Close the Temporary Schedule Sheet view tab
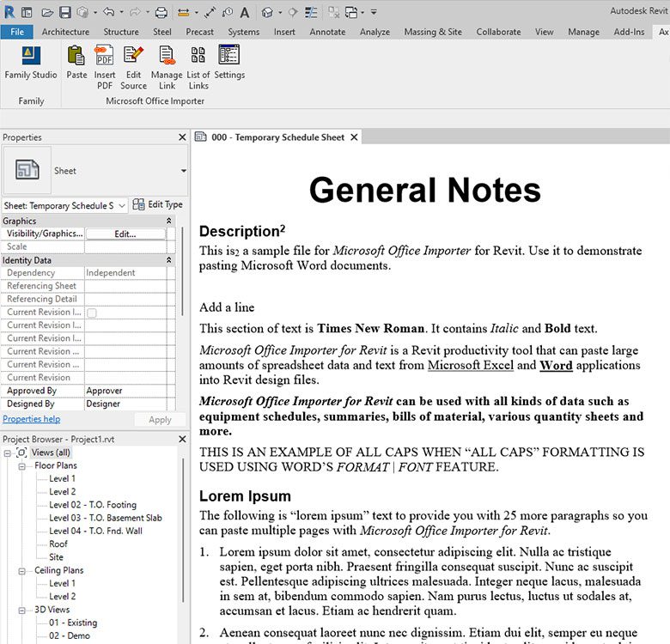Image resolution: width=670 pixels, height=644 pixels. point(354,137)
